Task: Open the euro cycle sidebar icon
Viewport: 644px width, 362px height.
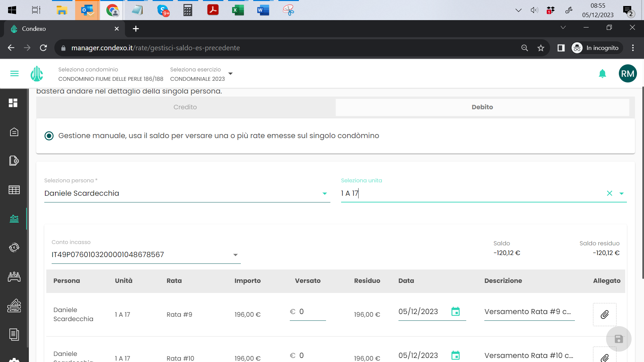Action: (14, 248)
